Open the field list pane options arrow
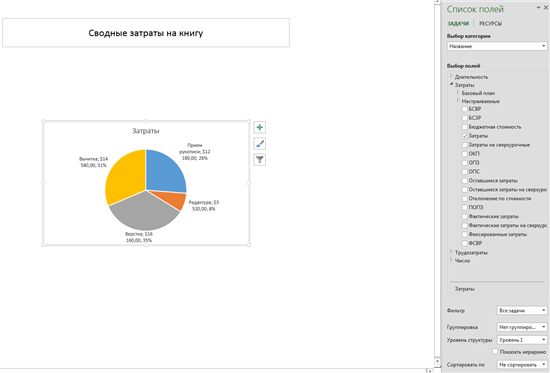This screenshot has width=550, height=373. coord(538,8)
